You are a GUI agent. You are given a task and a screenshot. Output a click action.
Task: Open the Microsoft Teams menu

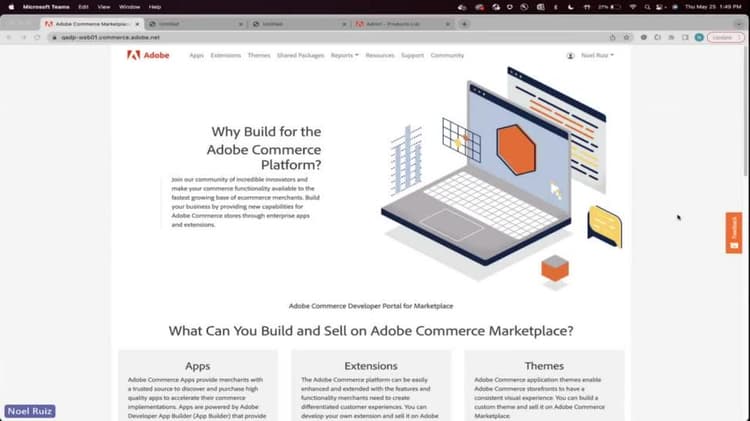46,7
